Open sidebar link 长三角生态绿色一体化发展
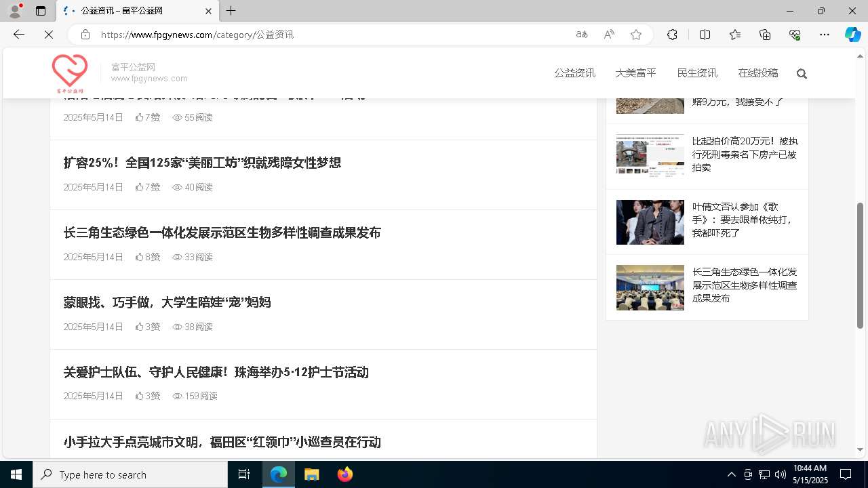The height and width of the screenshot is (488, 868). coord(745,285)
